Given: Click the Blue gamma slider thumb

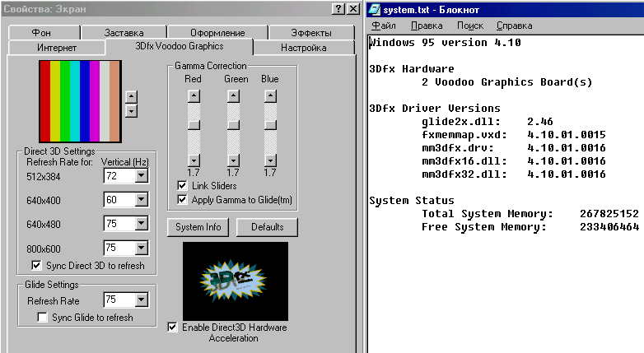Looking at the screenshot, I should point(270,125).
